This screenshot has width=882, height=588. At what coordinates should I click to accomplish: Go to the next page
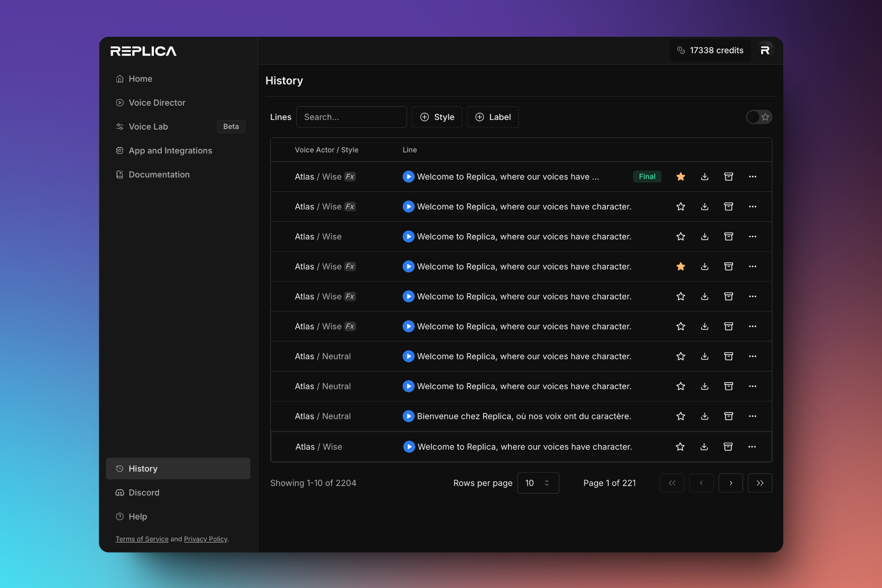pos(730,483)
